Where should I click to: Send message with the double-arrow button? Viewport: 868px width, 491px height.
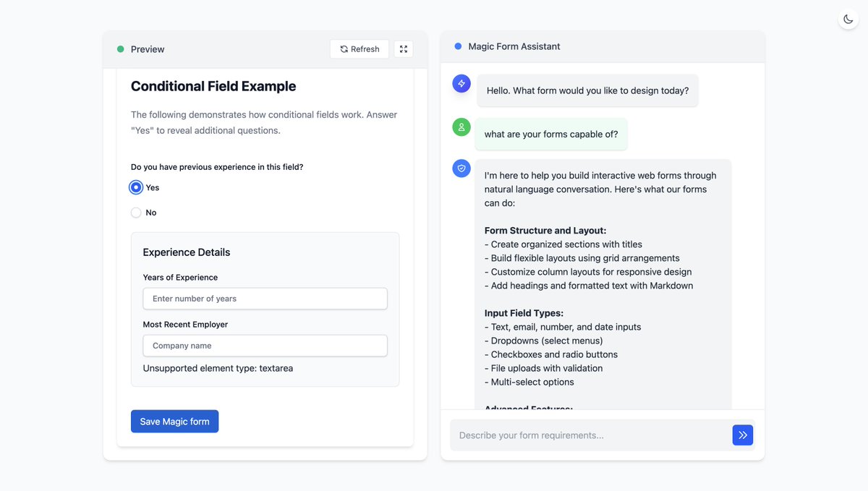[x=743, y=435]
